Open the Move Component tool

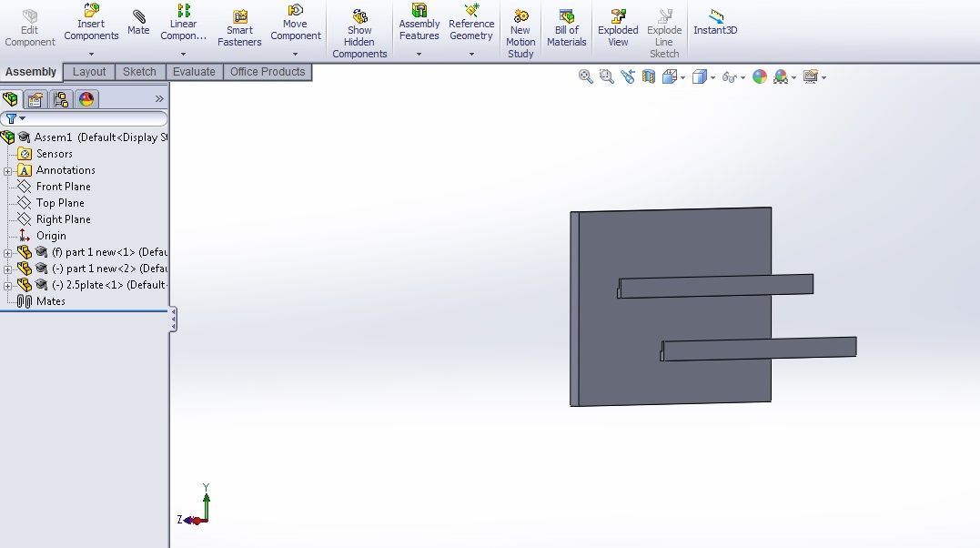pos(296,22)
